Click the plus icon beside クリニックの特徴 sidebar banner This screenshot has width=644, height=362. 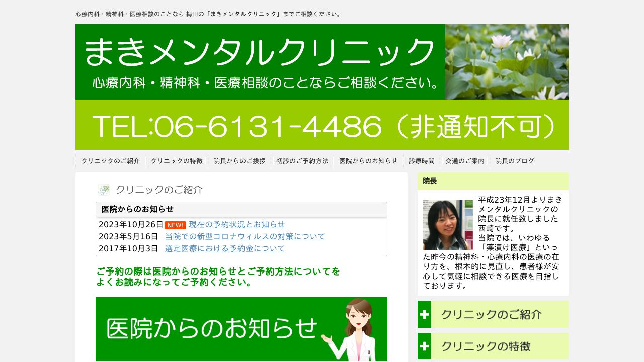424,346
